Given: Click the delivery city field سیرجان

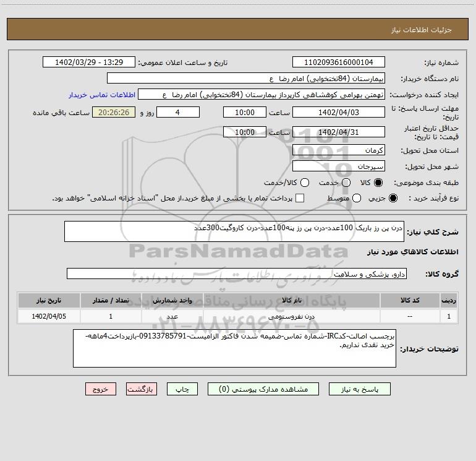Looking at the screenshot, I should pyautogui.click(x=339, y=166).
